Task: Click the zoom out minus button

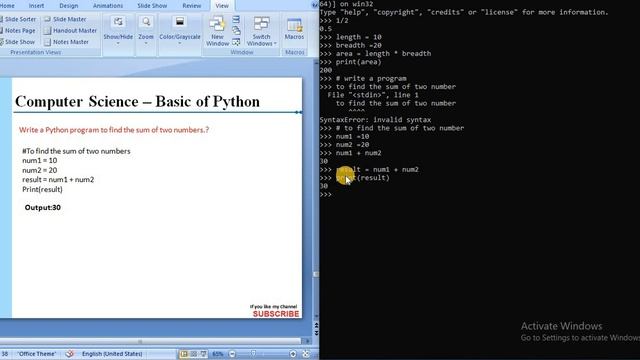Action: pyautogui.click(x=232, y=354)
